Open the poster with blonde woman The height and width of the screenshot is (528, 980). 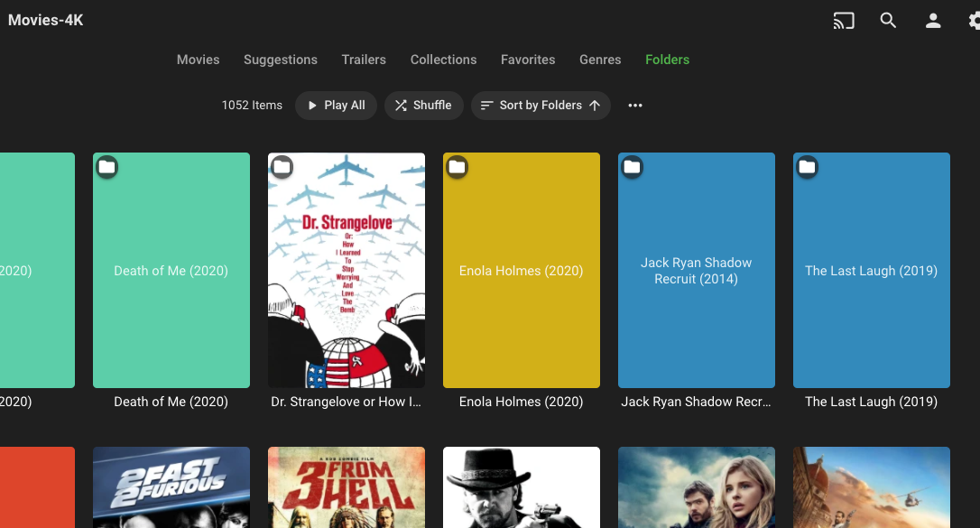697,487
